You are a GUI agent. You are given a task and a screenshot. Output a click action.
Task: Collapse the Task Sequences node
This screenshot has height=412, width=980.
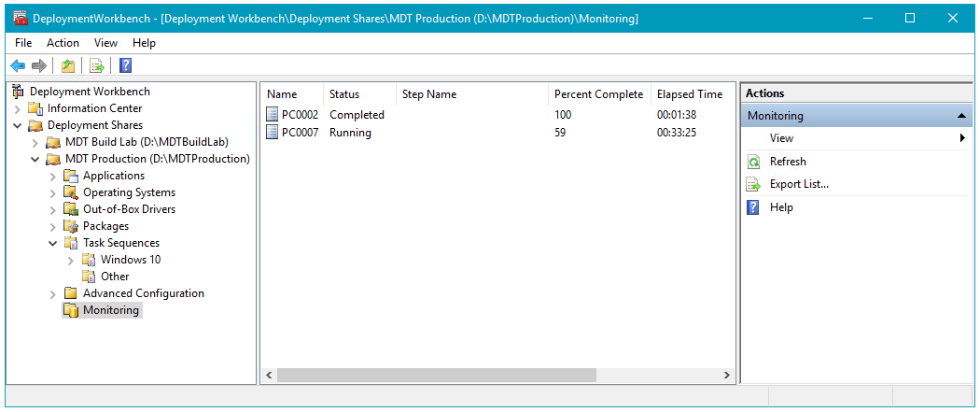tap(53, 243)
